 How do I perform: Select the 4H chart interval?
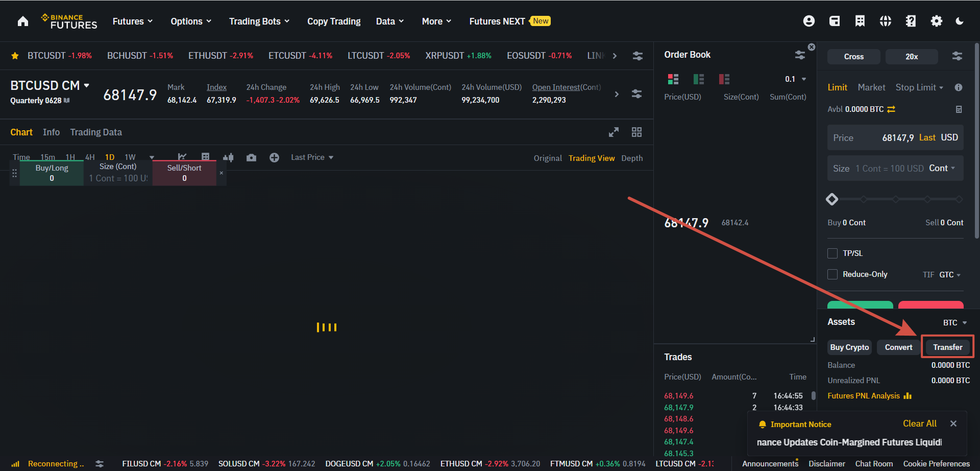[x=90, y=157]
